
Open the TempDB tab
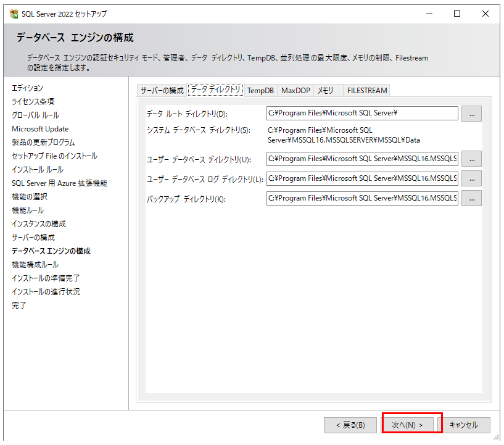click(260, 91)
